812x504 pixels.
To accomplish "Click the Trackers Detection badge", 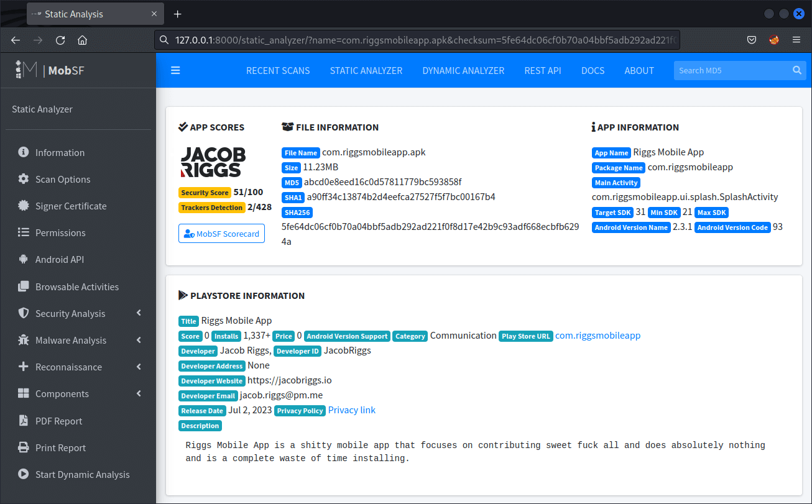I will pos(212,208).
